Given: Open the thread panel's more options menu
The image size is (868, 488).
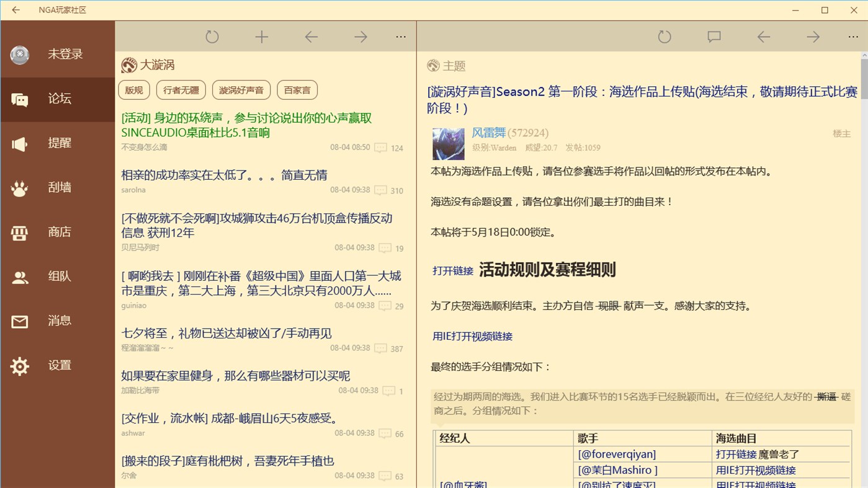Looking at the screenshot, I should click(853, 37).
